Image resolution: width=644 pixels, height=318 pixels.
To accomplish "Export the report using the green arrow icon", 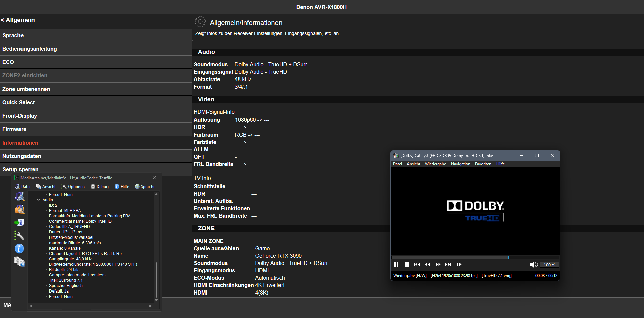I will pyautogui.click(x=19, y=222).
